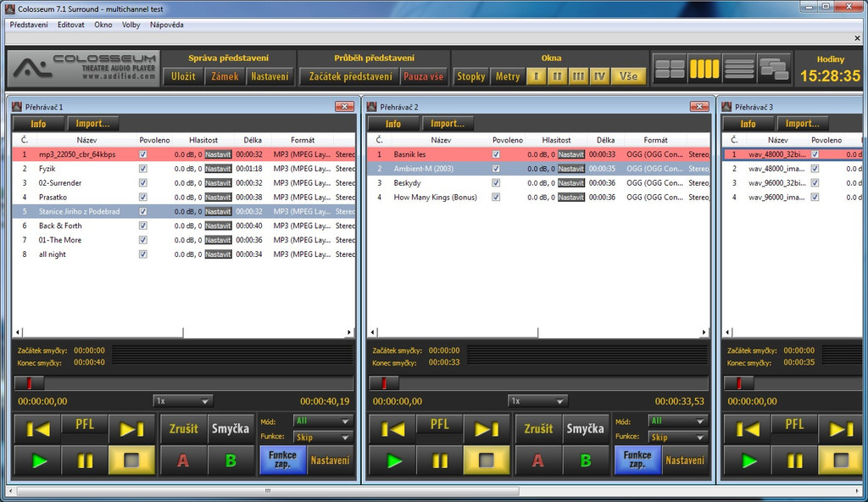Open the Mód dropdown in Přehrávač 1
This screenshot has height=502, width=868.
point(323,421)
